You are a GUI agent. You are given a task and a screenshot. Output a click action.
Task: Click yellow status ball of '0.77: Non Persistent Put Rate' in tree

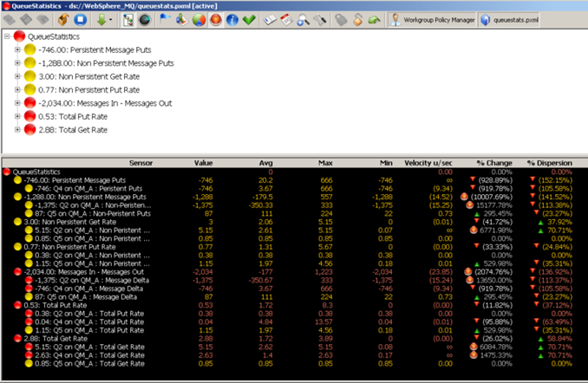29,89
